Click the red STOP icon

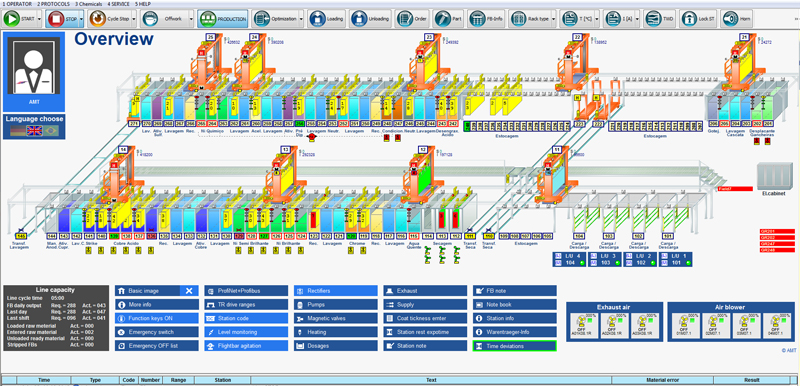(55, 19)
